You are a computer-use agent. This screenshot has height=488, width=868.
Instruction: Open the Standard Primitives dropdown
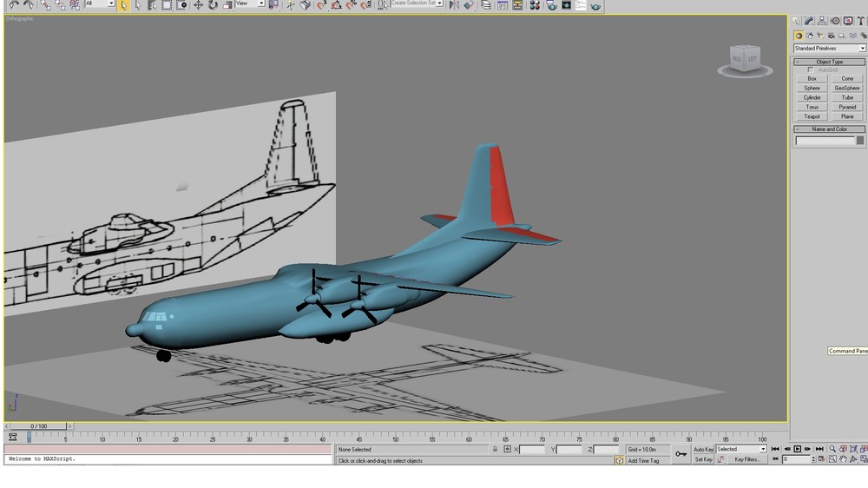tap(829, 48)
